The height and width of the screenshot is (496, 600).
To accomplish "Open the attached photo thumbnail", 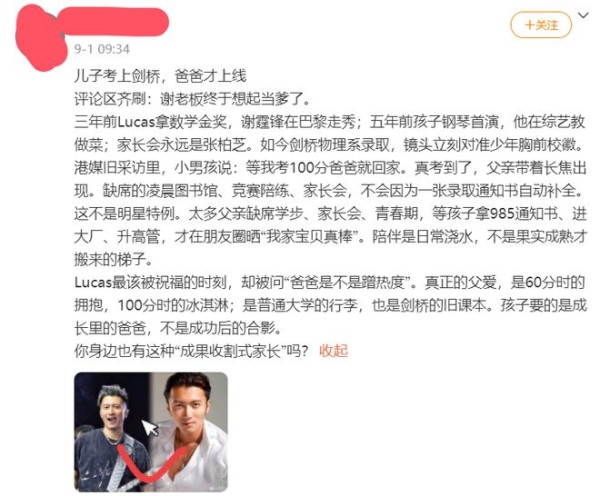I will [151, 432].
